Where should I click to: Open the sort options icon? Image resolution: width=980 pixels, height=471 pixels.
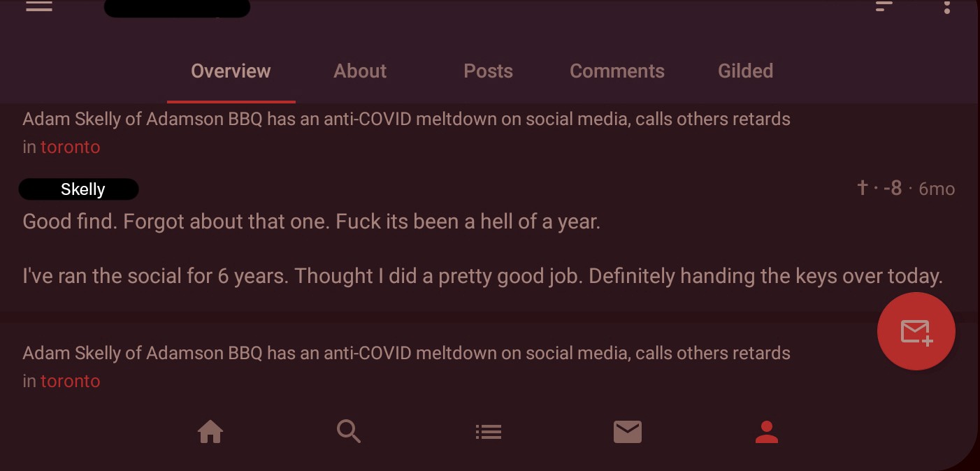click(x=884, y=6)
